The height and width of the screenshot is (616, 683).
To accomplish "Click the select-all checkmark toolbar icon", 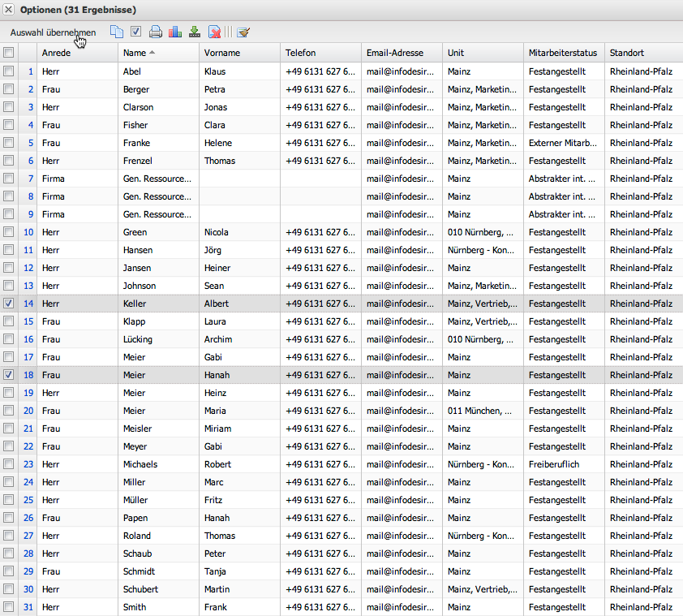I will [136, 32].
